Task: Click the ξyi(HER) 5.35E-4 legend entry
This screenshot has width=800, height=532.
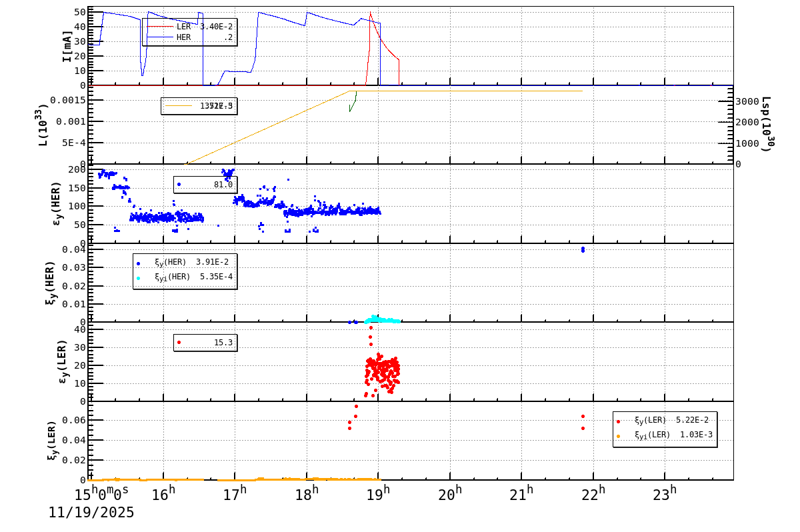Action: (x=185, y=277)
